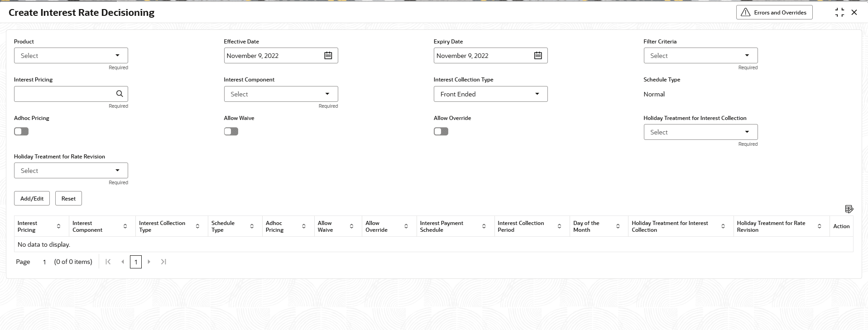Image resolution: width=868 pixels, height=330 pixels.
Task: Sort by Interest Collection Period column
Action: (x=559, y=226)
